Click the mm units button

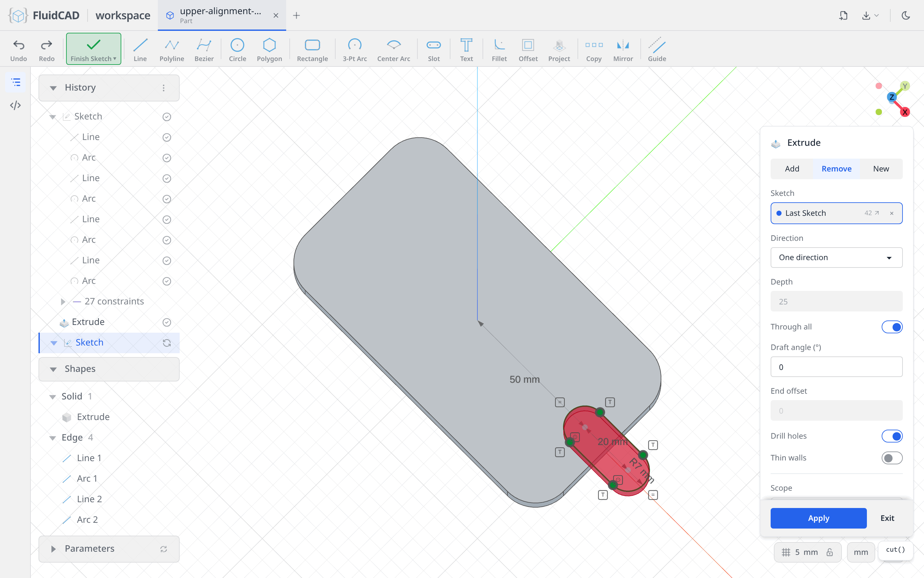pos(860,552)
